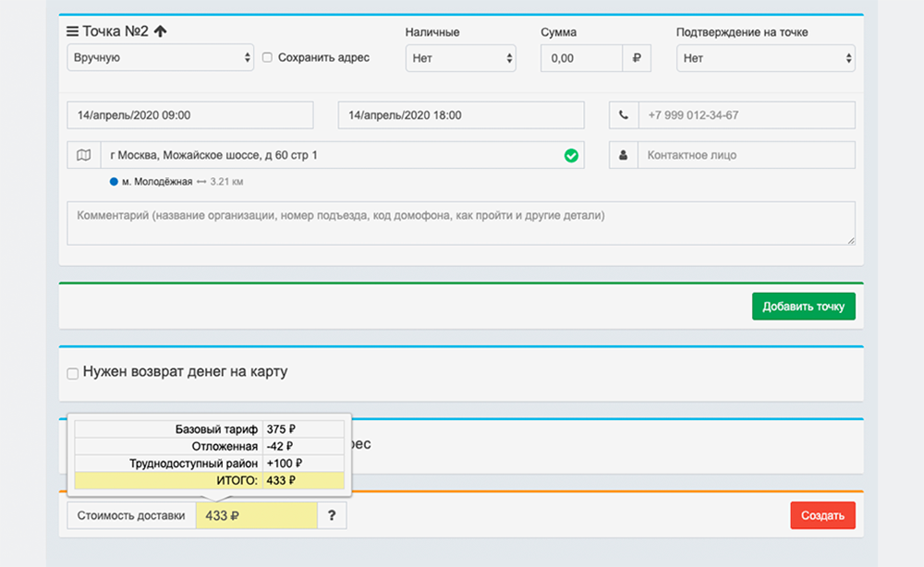The width and height of the screenshot is (924, 567).
Task: Click the red Создать button
Action: pos(822,515)
